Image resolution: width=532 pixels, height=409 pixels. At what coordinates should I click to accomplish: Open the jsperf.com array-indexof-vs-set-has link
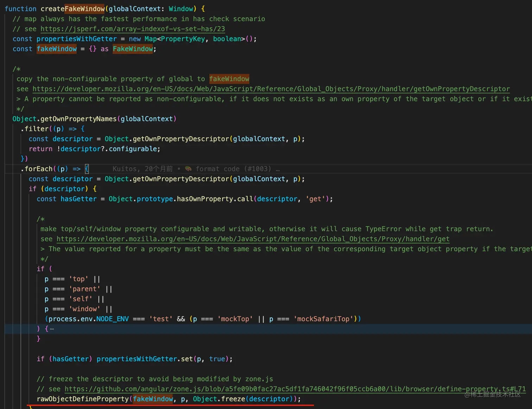133,29
